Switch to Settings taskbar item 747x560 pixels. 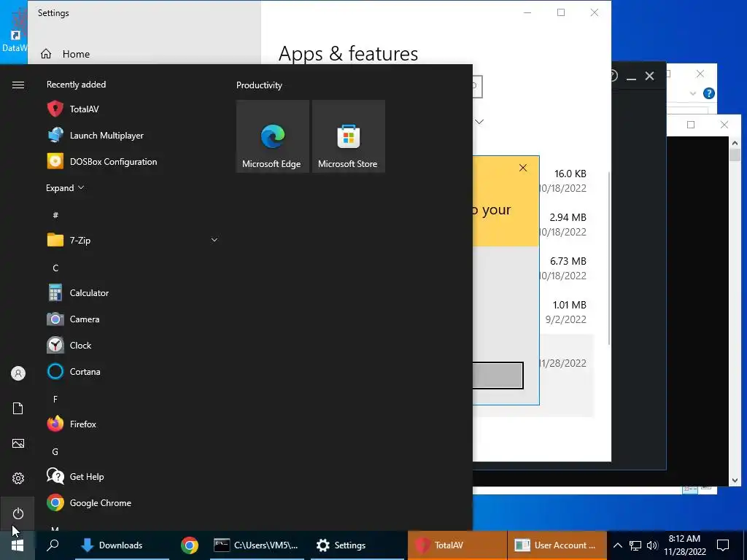(357, 545)
